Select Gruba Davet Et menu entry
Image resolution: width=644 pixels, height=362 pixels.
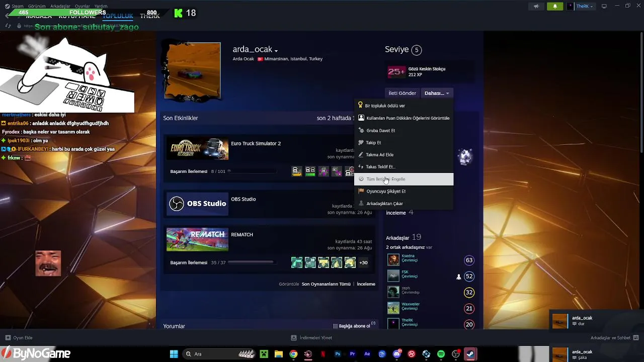click(404, 130)
